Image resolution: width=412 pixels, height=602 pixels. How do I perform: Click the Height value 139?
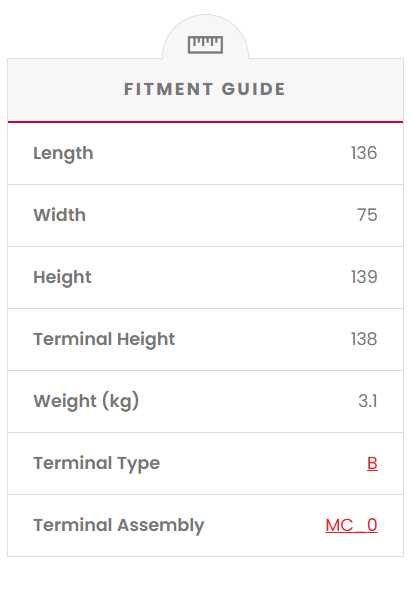pos(364,277)
